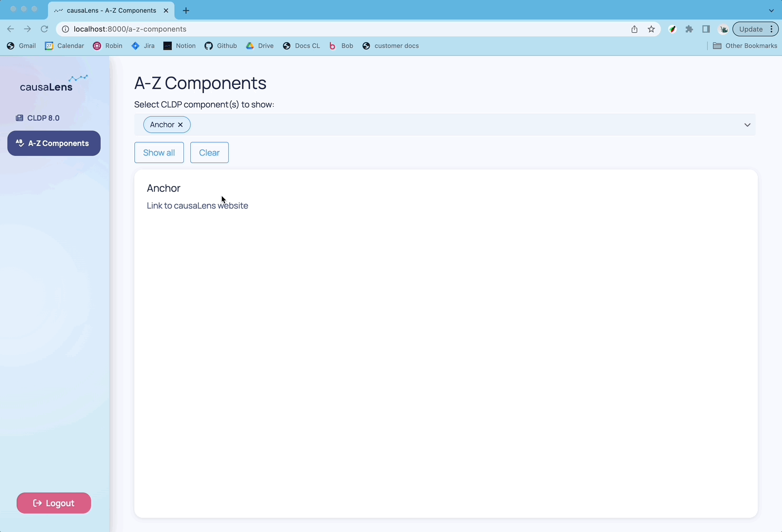The width and height of the screenshot is (782, 532).
Task: Open a new browser tab
Action: (x=186, y=10)
